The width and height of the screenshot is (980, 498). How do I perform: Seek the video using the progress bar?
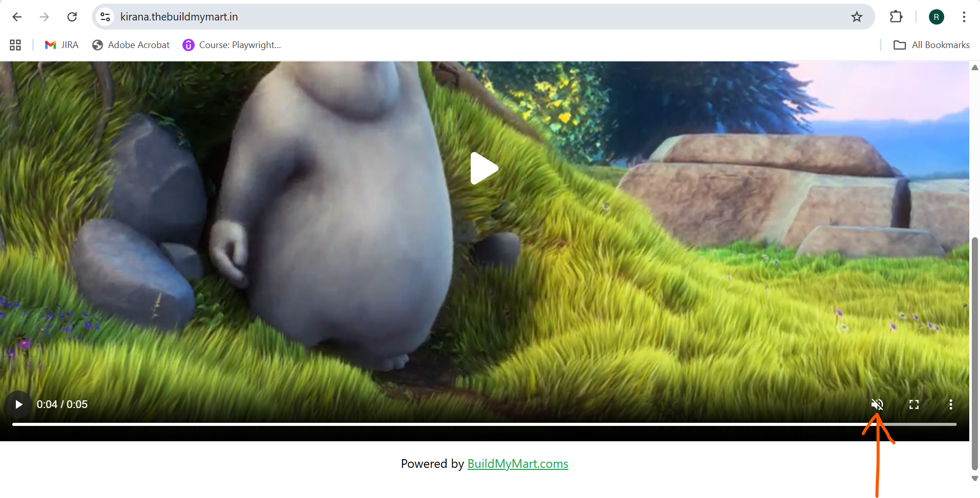pos(484,424)
